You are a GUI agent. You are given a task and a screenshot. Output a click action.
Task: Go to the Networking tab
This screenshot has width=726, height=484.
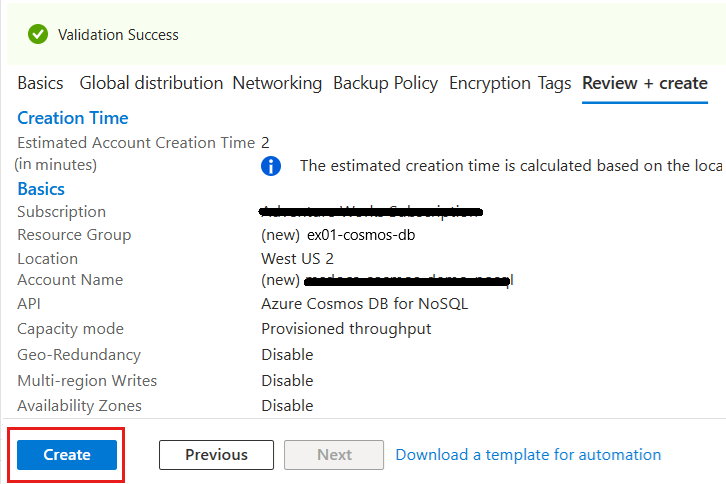coord(277,83)
